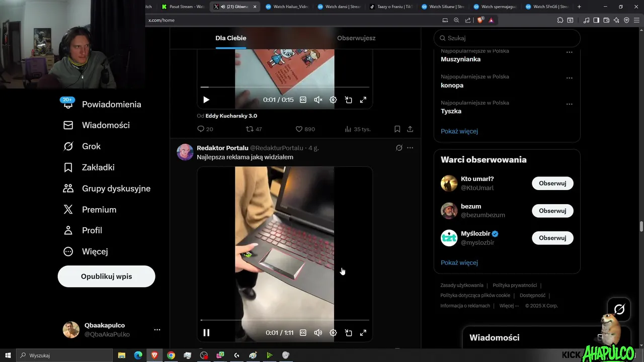The width and height of the screenshot is (644, 362).
Task: Follow Myślozbir with Obserwuj button
Action: 552,238
